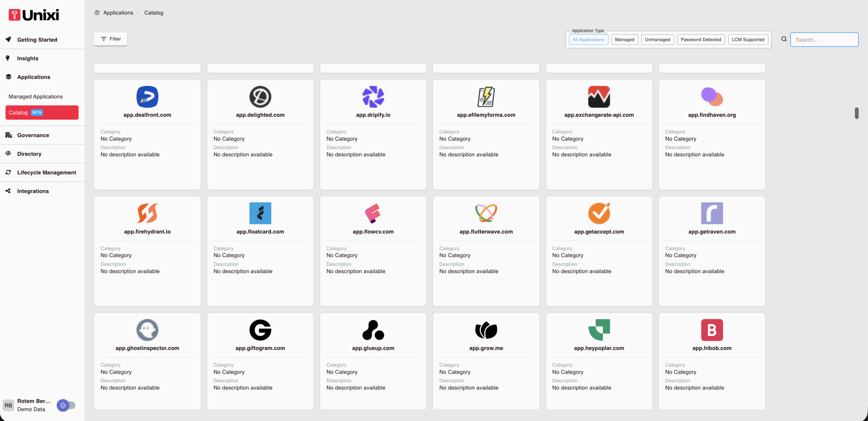The width and height of the screenshot is (868, 421).
Task: Click the Insights lightbulb icon
Action: tap(8, 58)
